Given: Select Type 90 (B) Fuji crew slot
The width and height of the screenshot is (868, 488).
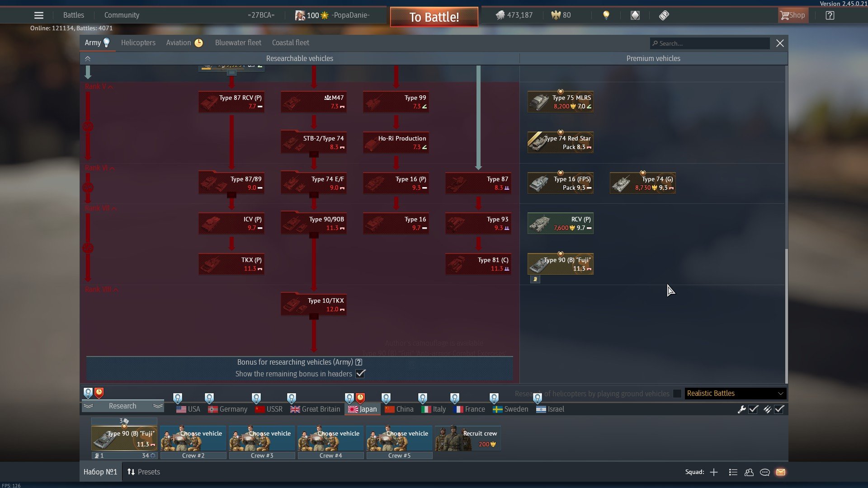Looking at the screenshot, I should (x=124, y=438).
